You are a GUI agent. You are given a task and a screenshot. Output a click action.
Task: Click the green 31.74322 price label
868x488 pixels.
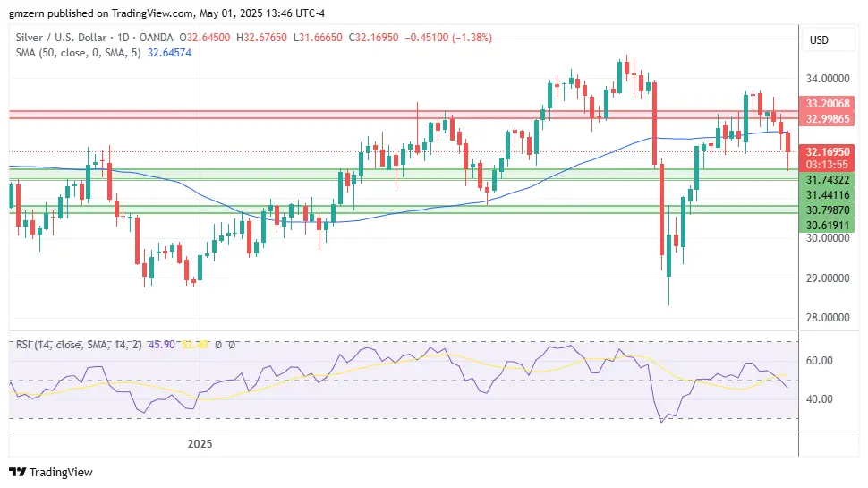point(827,179)
